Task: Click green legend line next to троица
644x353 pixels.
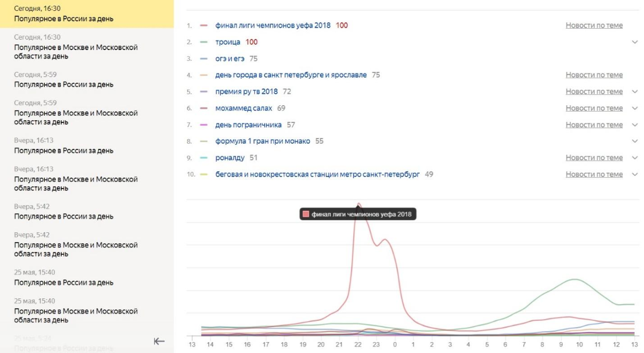Action: coord(204,42)
